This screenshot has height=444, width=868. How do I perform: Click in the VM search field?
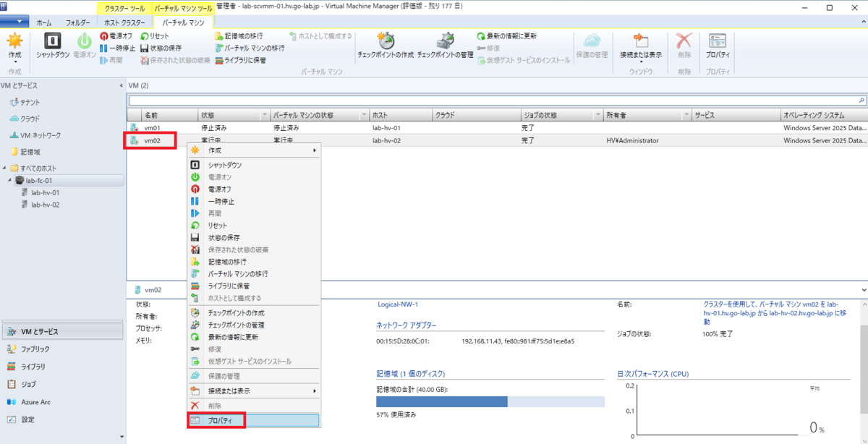pyautogui.click(x=492, y=101)
